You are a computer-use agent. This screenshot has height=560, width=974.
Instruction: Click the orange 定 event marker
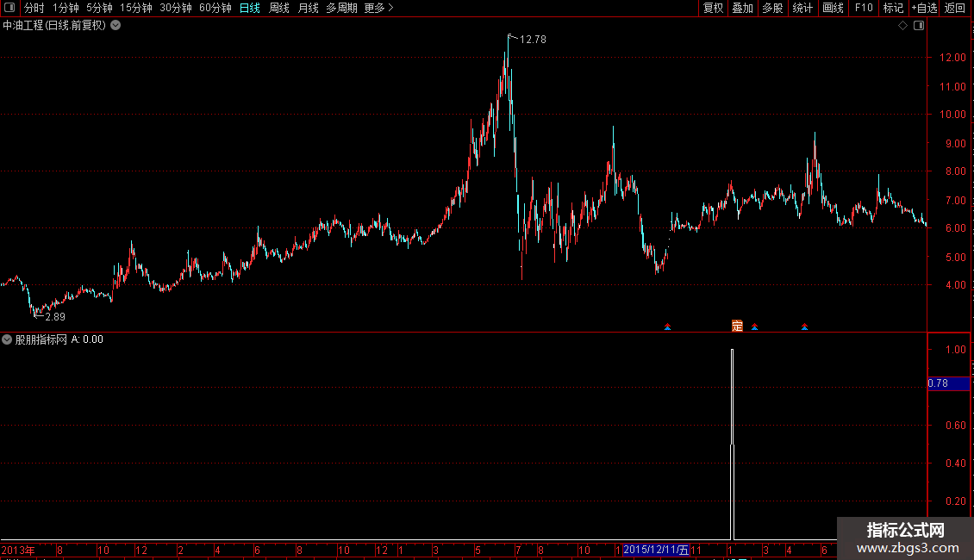(x=737, y=326)
